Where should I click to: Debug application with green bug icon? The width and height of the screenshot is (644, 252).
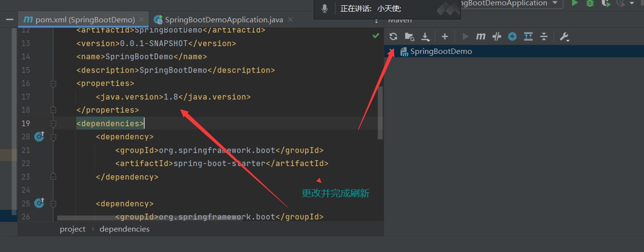[590, 3]
